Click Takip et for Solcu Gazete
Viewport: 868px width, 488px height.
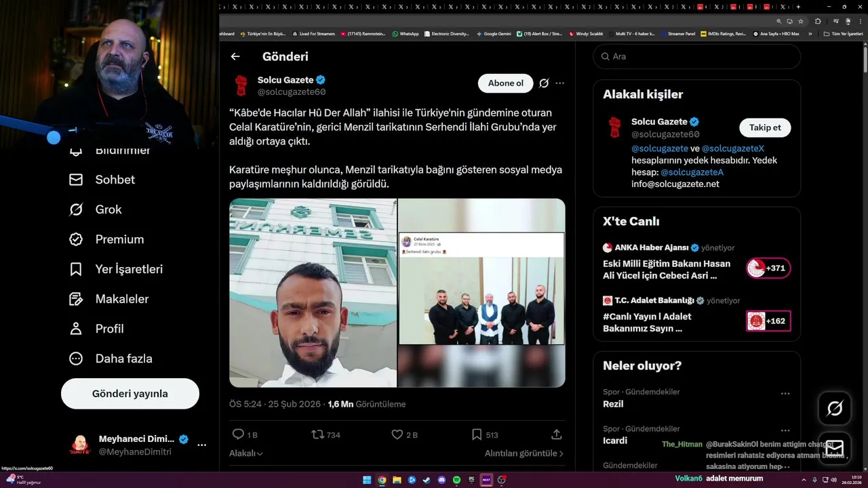(765, 127)
